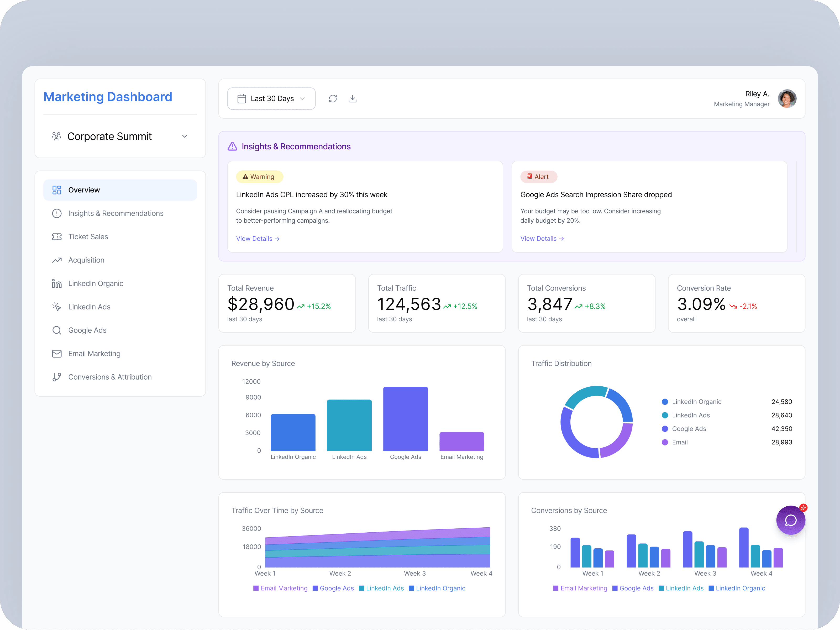Expand the Corporate Summit event selector
Screen dimensions: 840x630
click(x=109, y=136)
